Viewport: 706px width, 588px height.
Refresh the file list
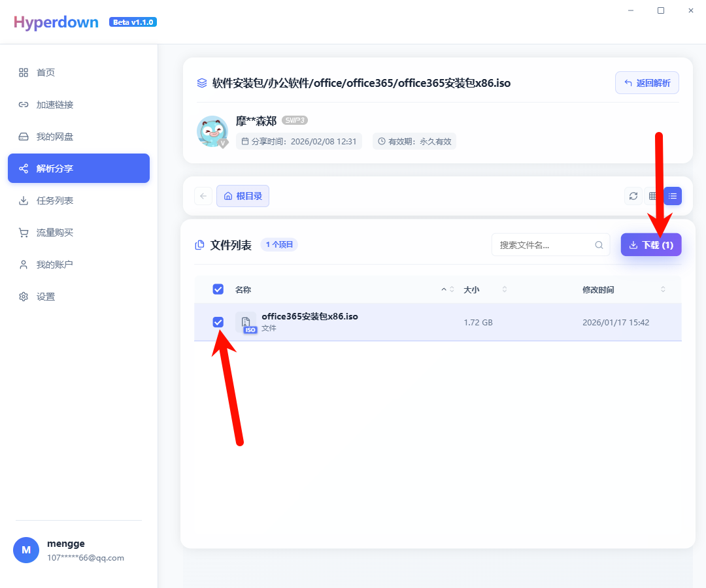tap(633, 195)
